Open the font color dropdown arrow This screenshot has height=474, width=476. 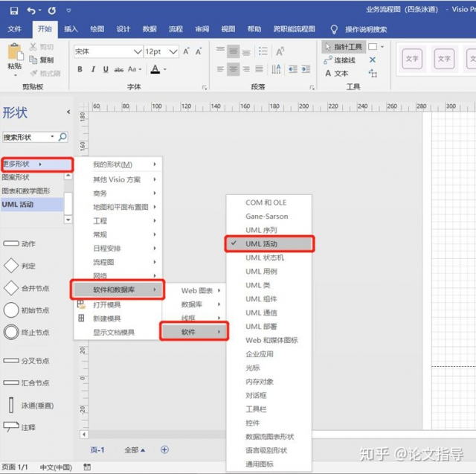165,69
